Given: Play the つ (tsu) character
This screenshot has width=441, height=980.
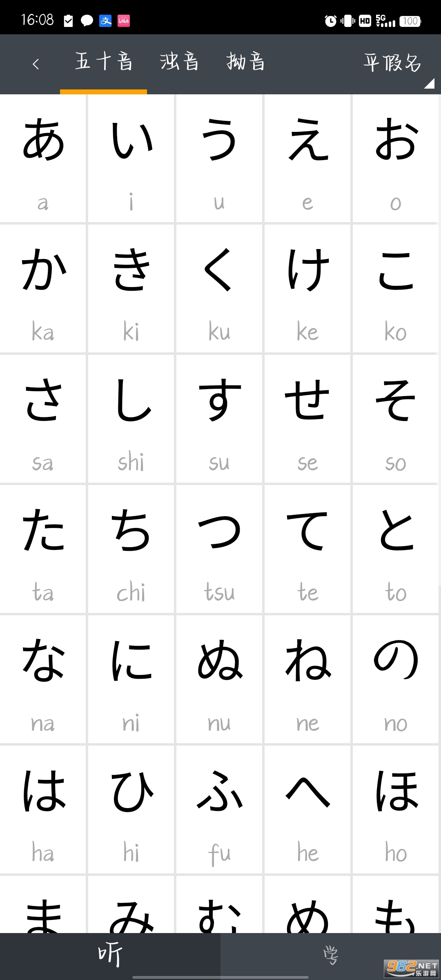Looking at the screenshot, I should tap(219, 549).
